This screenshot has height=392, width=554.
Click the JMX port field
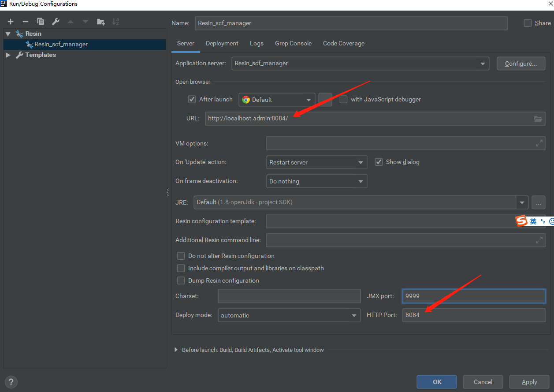[x=474, y=296]
